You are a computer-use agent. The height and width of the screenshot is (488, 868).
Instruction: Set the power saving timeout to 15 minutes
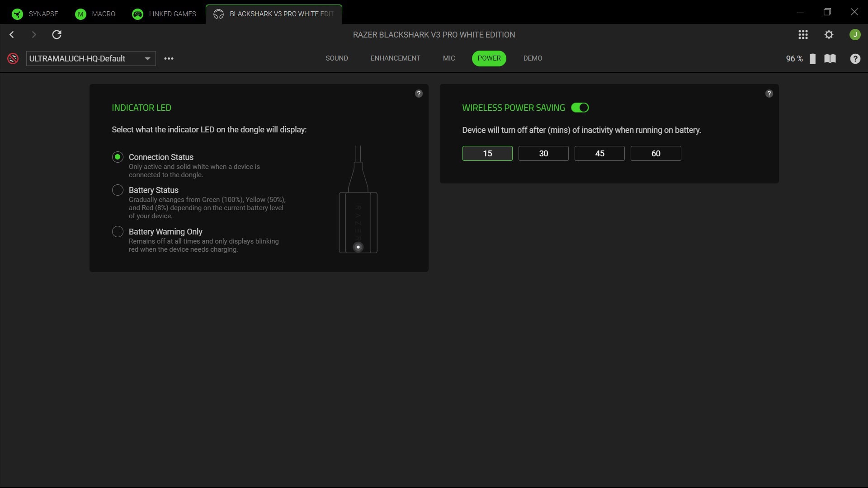(487, 153)
